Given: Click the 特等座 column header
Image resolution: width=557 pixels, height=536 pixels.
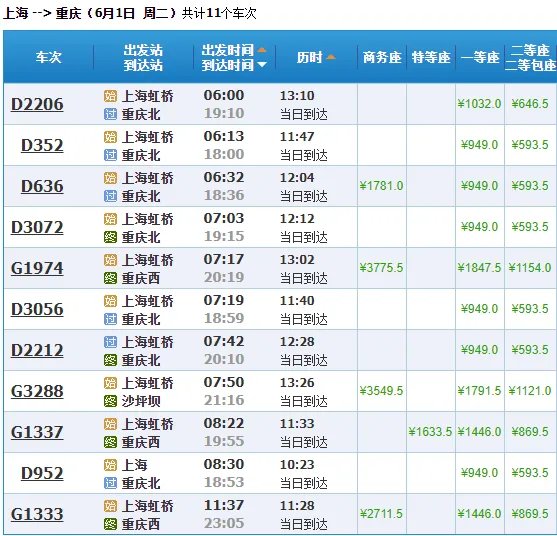Looking at the screenshot, I should pyautogui.click(x=431, y=57).
